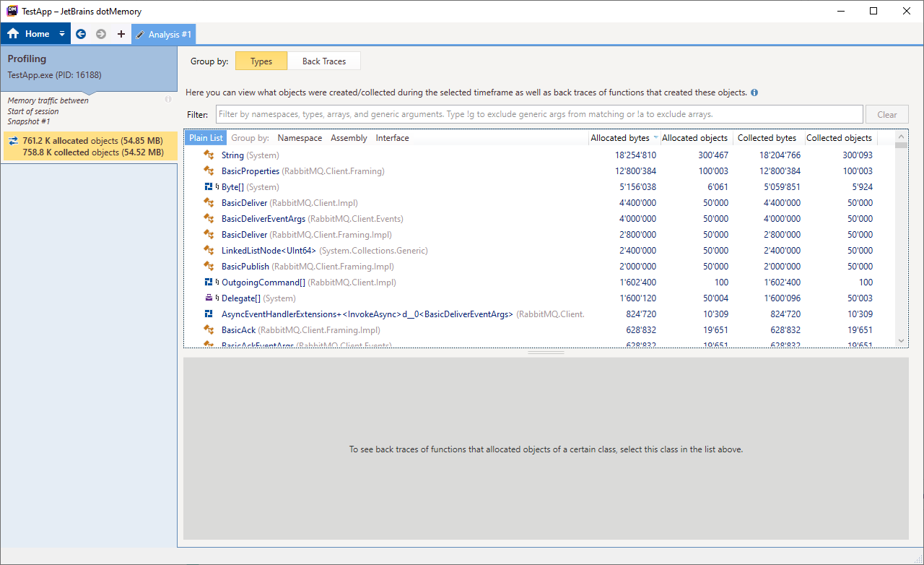Group the list by Interface

point(392,138)
